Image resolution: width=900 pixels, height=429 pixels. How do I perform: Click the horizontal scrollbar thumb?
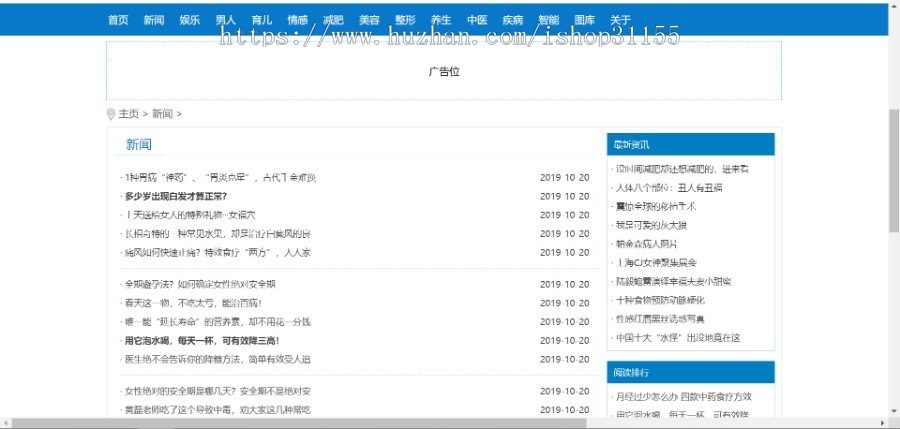click(298, 424)
